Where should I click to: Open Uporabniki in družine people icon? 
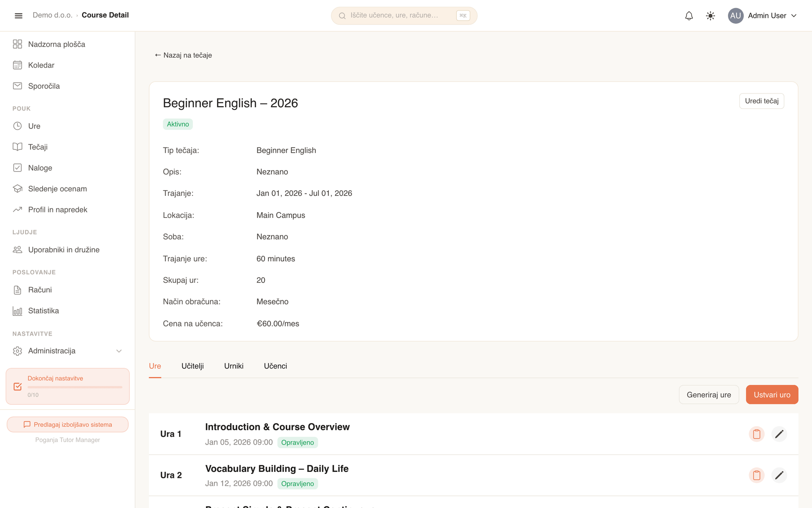[x=17, y=250]
